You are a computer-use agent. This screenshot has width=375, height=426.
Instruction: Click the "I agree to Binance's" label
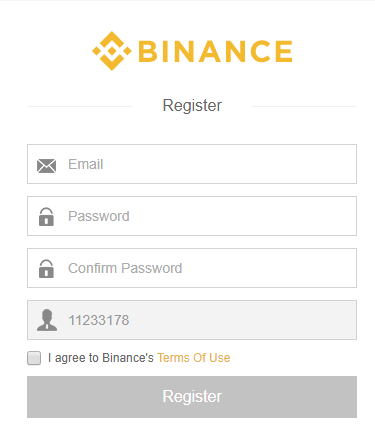coord(101,358)
